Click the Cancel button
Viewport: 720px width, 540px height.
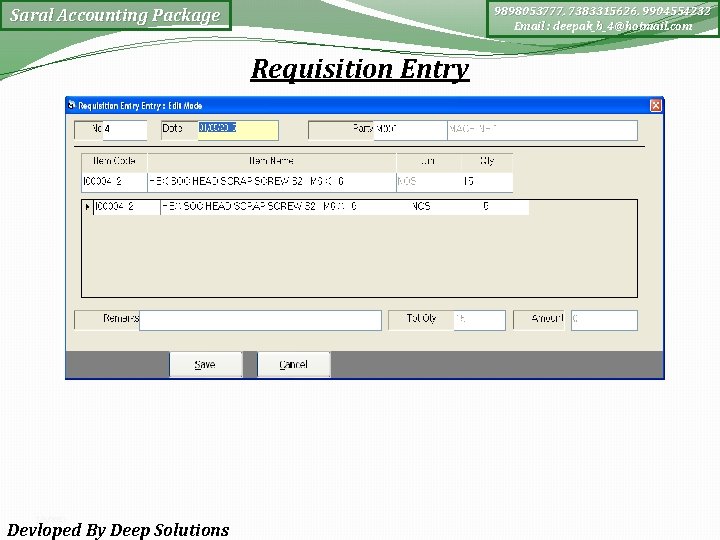coord(293,365)
